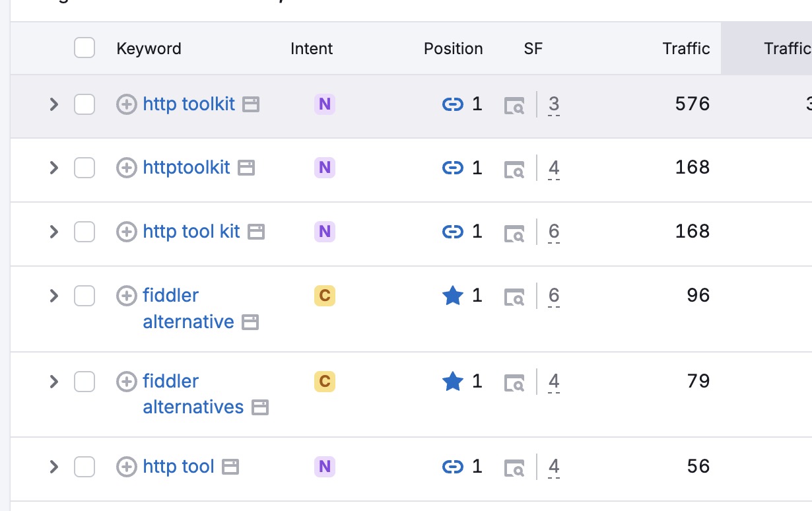Click the N intent badge for 'http tool'

coord(324,467)
